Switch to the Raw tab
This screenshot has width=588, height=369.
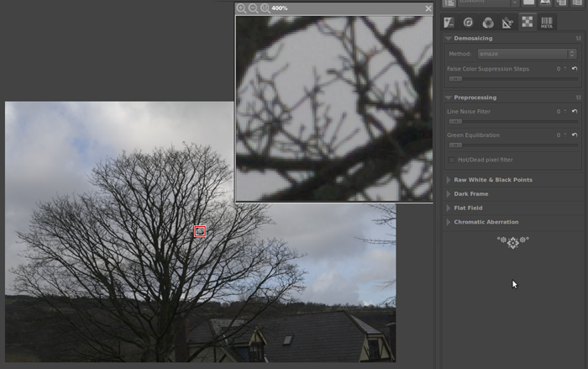[x=527, y=23]
